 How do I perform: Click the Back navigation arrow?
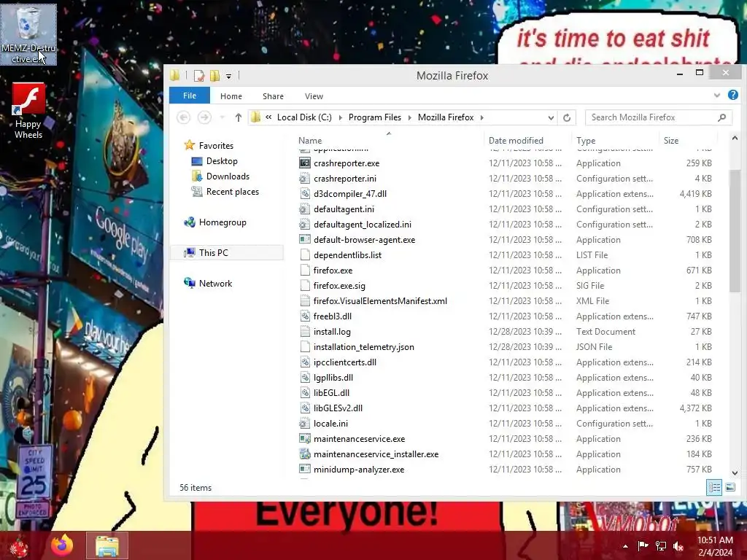pos(183,117)
